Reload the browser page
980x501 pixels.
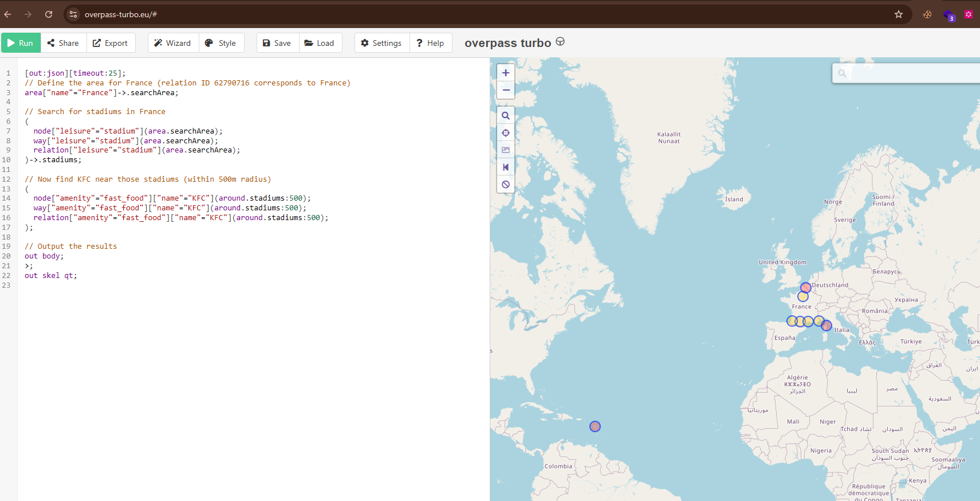49,14
